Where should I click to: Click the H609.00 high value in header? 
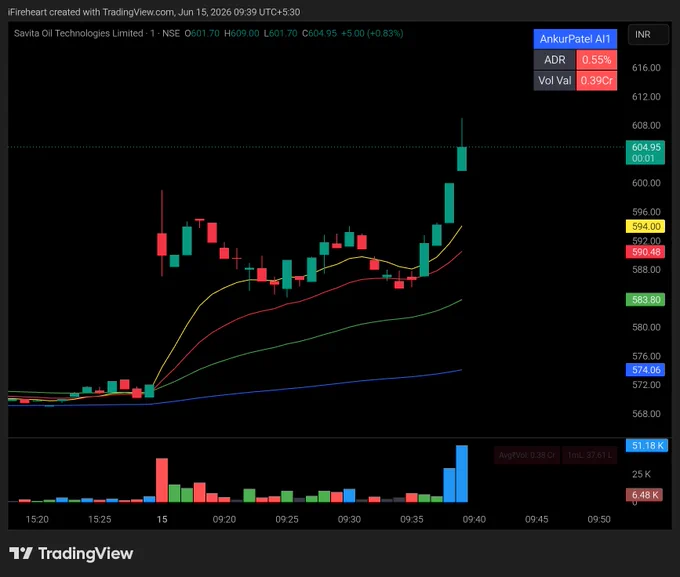point(242,33)
